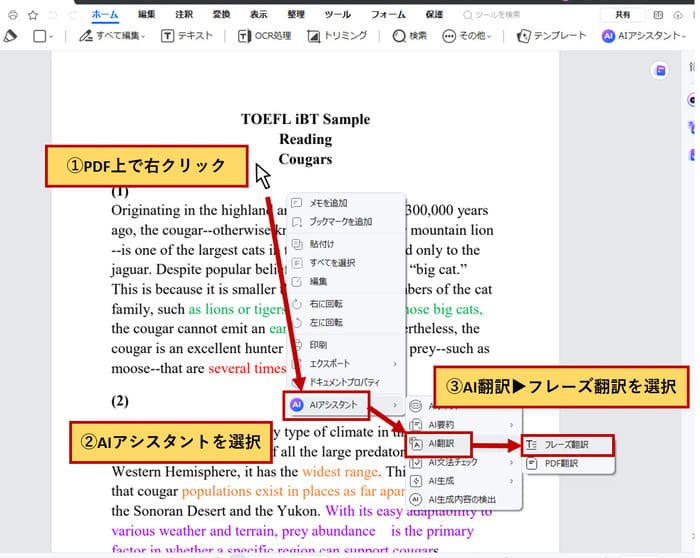Click the 共有 share button
This screenshot has height=558, width=700.
[x=623, y=15]
